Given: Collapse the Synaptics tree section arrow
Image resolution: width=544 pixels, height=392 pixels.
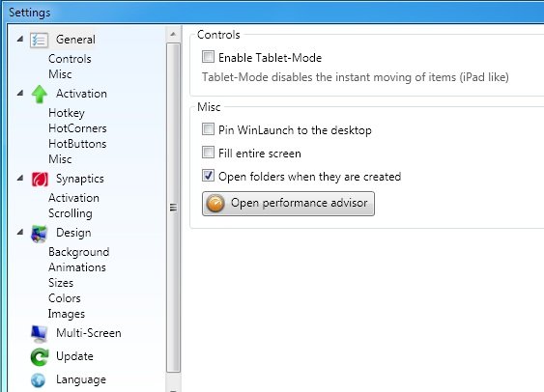Looking at the screenshot, I should click(x=20, y=179).
